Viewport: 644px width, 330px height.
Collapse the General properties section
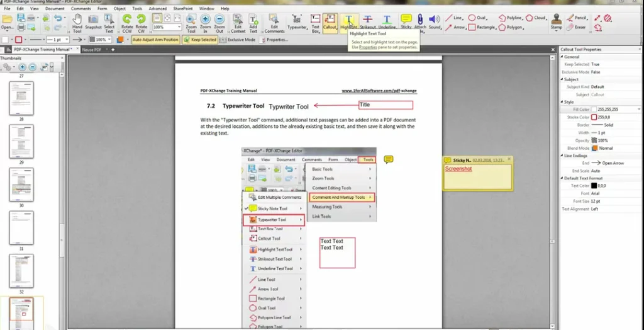pos(562,57)
